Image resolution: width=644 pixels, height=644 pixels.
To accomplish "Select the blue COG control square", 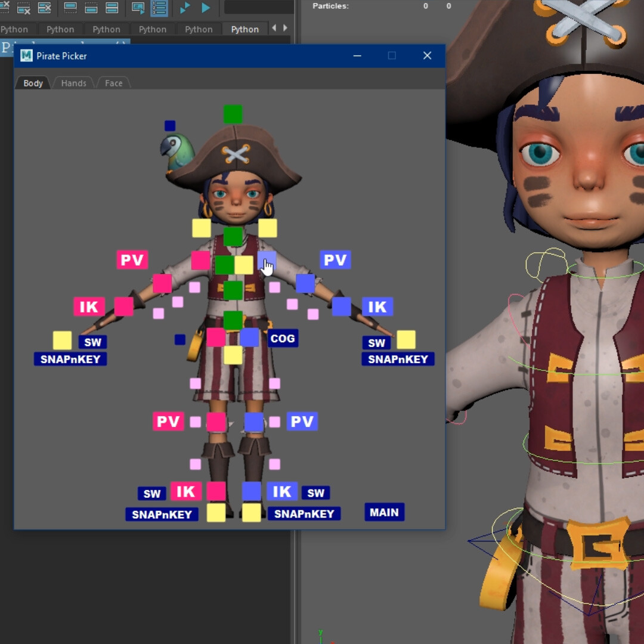I will pos(249,338).
